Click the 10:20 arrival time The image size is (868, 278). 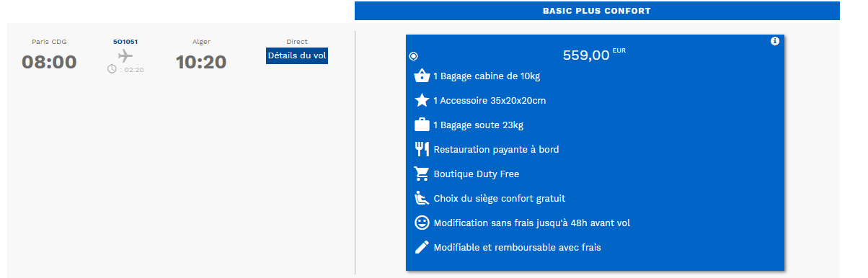201,63
